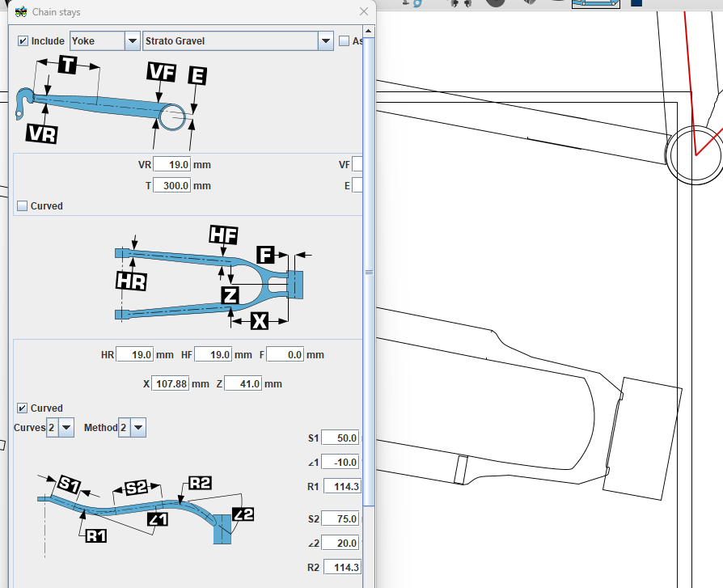
Task: Enable the Curved checkbox below the T field
Action: click(x=23, y=206)
